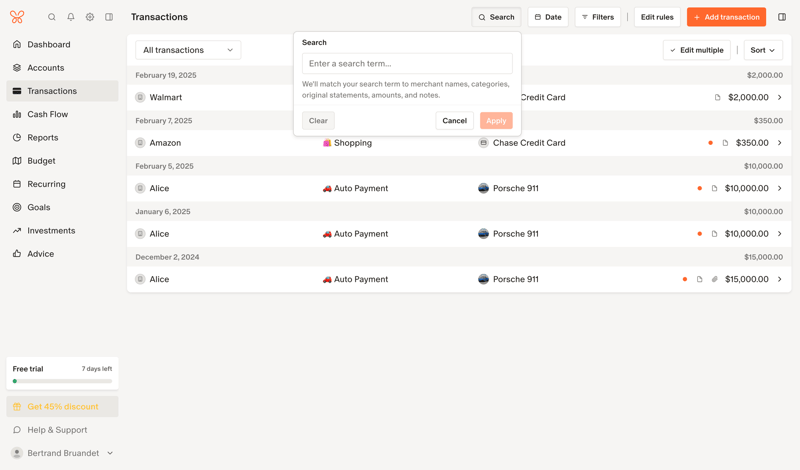Select Transactions in sidebar

(62, 91)
